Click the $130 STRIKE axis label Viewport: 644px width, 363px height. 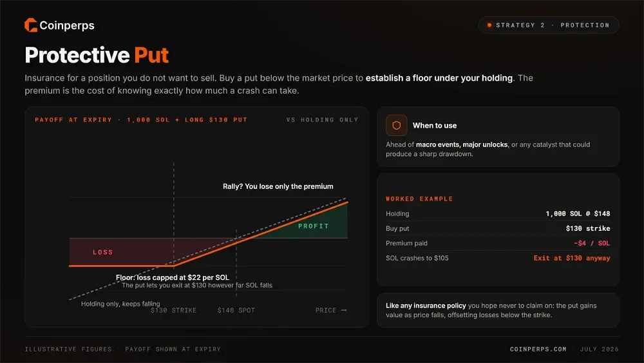[x=173, y=310]
